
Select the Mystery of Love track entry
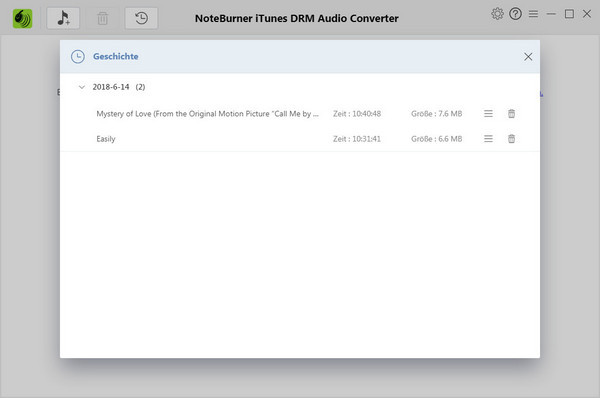point(207,114)
